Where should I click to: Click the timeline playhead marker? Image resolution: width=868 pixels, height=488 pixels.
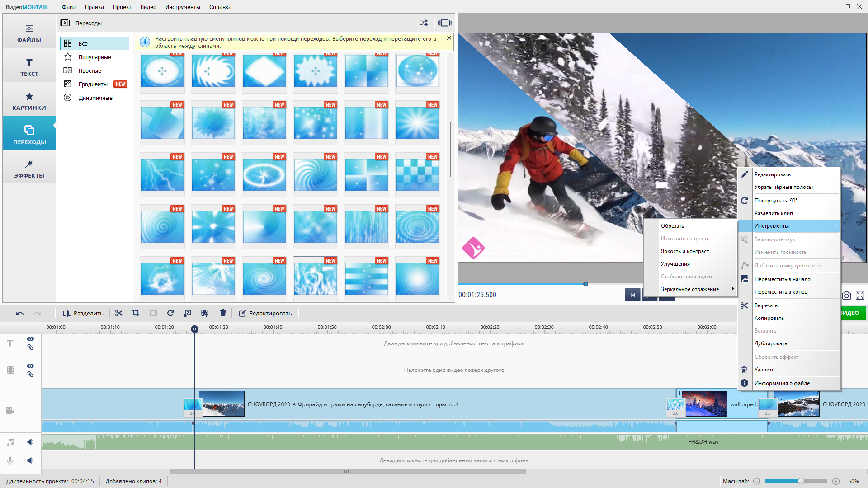click(194, 329)
